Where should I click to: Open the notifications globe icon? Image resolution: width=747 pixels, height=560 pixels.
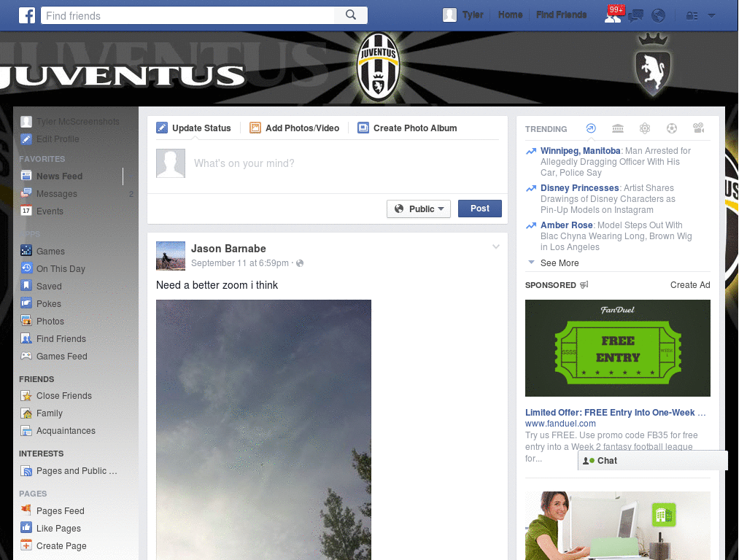pyautogui.click(x=659, y=16)
